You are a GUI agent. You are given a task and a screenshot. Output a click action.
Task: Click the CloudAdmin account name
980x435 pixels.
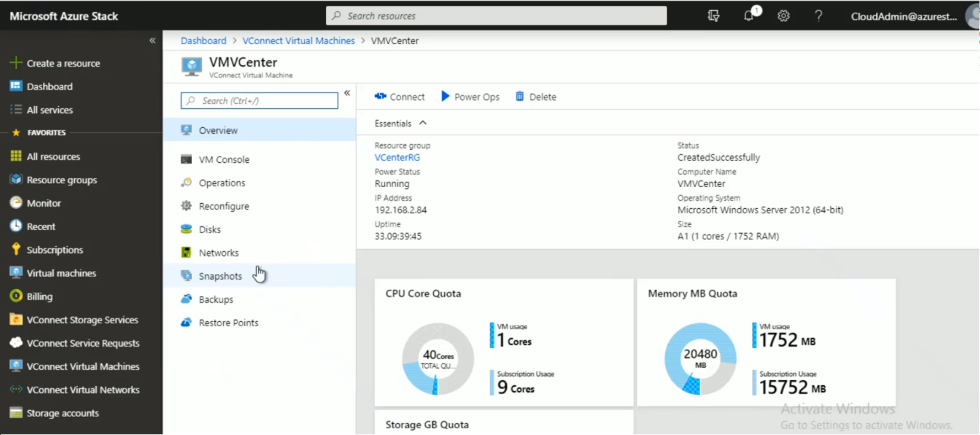[x=904, y=16]
